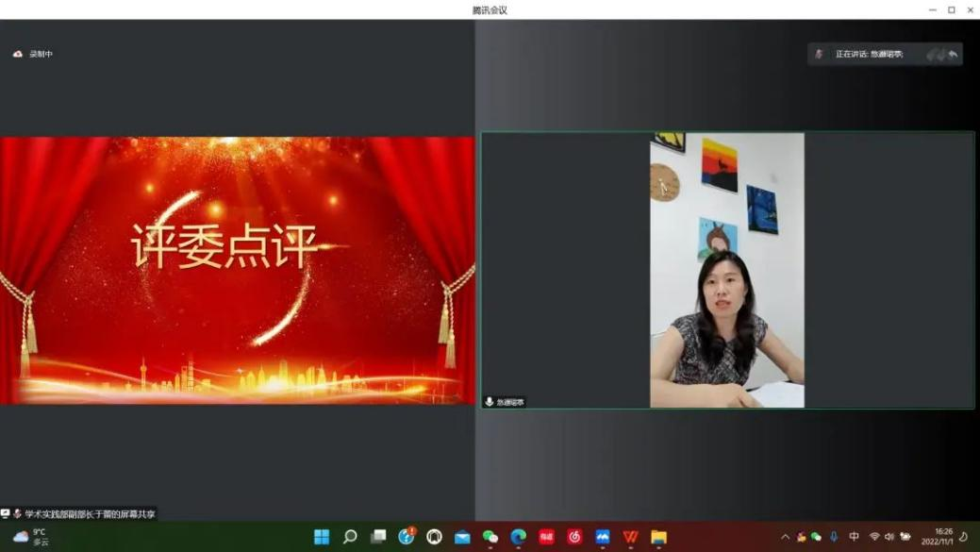
Task: Launch NetEase Cloud Music from the taskbar
Action: coord(573,537)
